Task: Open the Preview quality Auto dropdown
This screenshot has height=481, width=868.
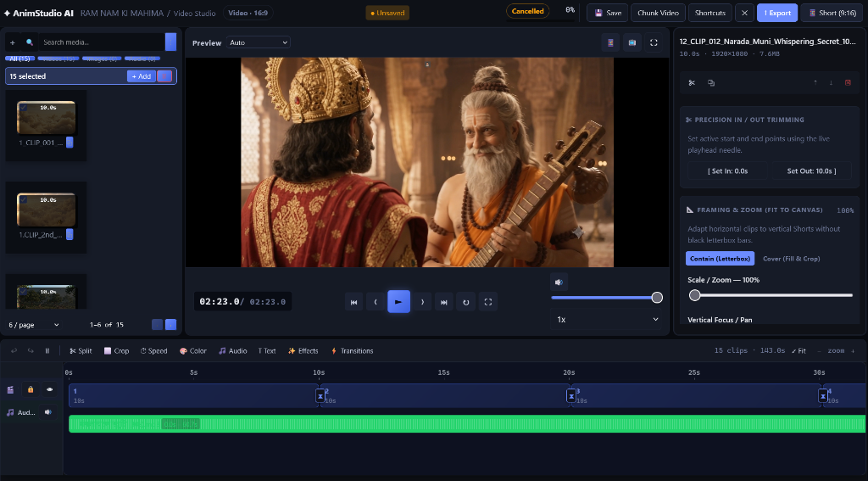Action: pyautogui.click(x=258, y=42)
